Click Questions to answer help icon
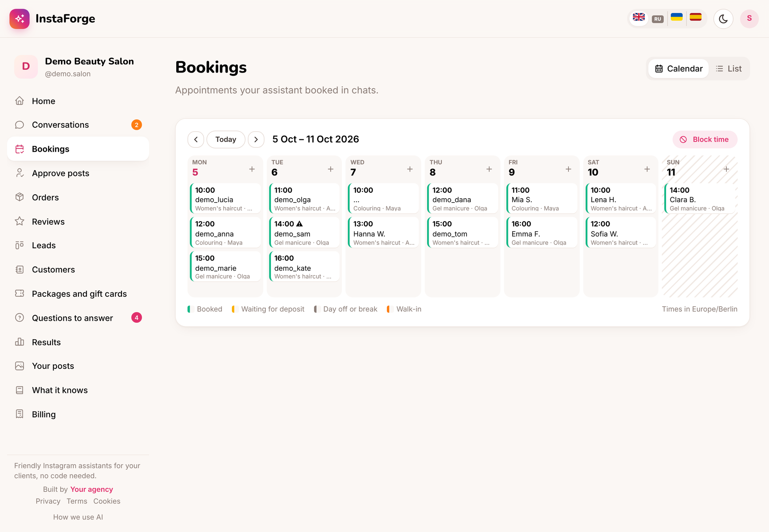The height and width of the screenshot is (532, 769). point(20,318)
